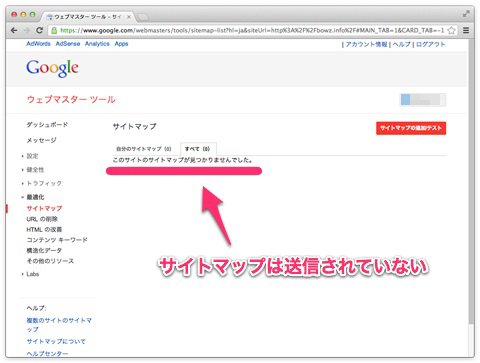Viewport: 480px width, 363px height.
Task: Bookmark page with star icon
Action: pos(451,30)
